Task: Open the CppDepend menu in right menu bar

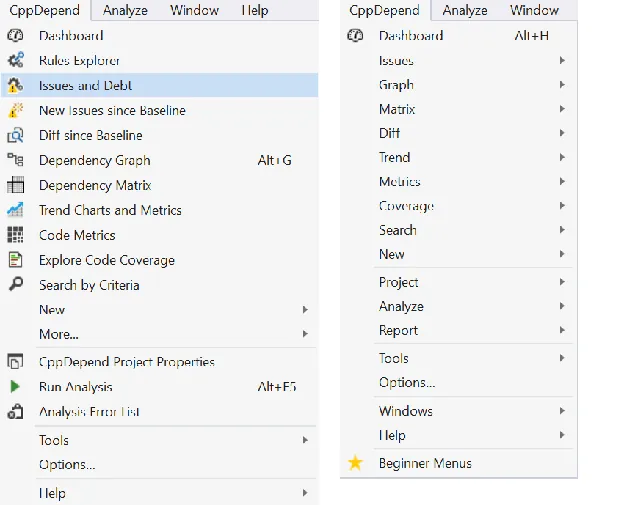Action: pos(384,10)
